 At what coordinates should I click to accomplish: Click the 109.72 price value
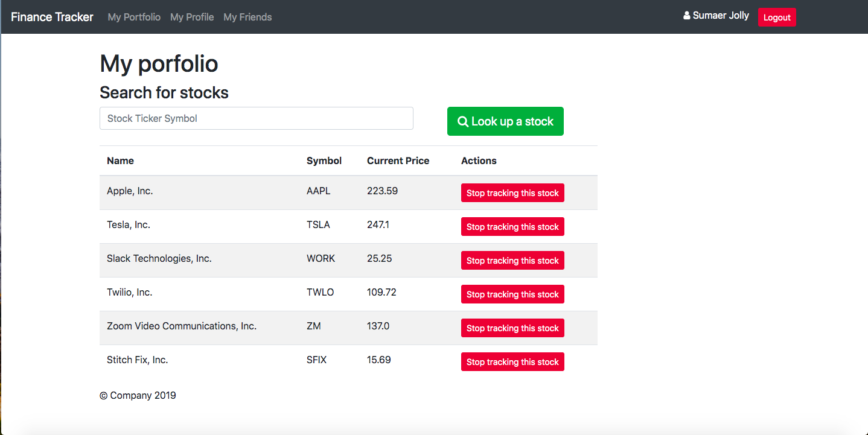coord(381,292)
